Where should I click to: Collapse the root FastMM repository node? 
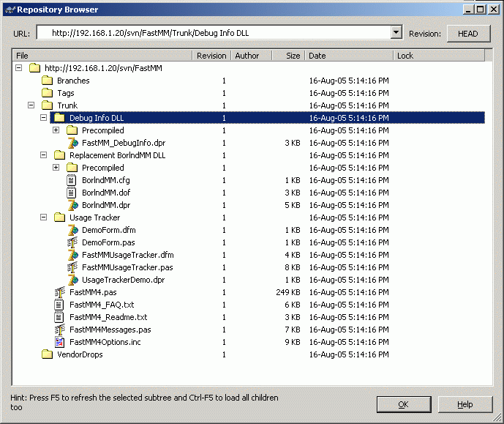18,68
